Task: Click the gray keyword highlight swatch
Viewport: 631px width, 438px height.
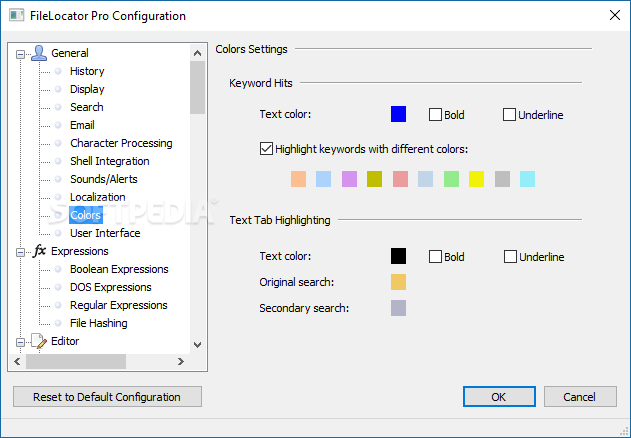Action: click(502, 179)
